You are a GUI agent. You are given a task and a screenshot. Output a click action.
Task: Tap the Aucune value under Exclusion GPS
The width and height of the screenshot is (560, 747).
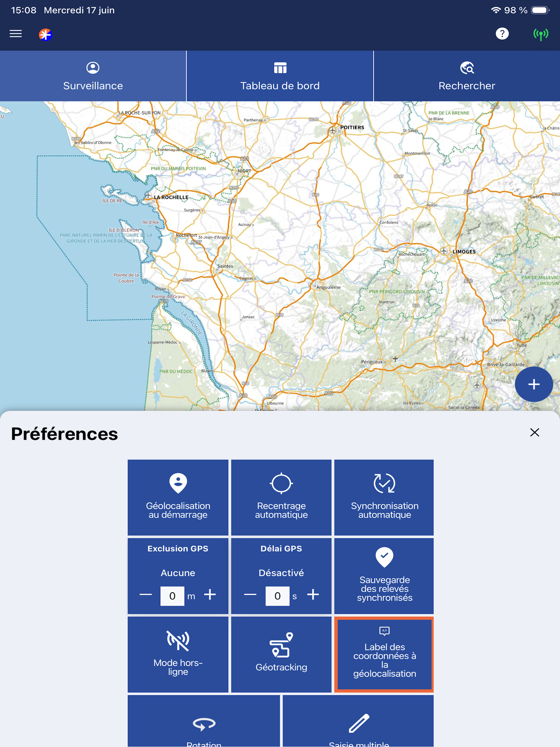[178, 573]
